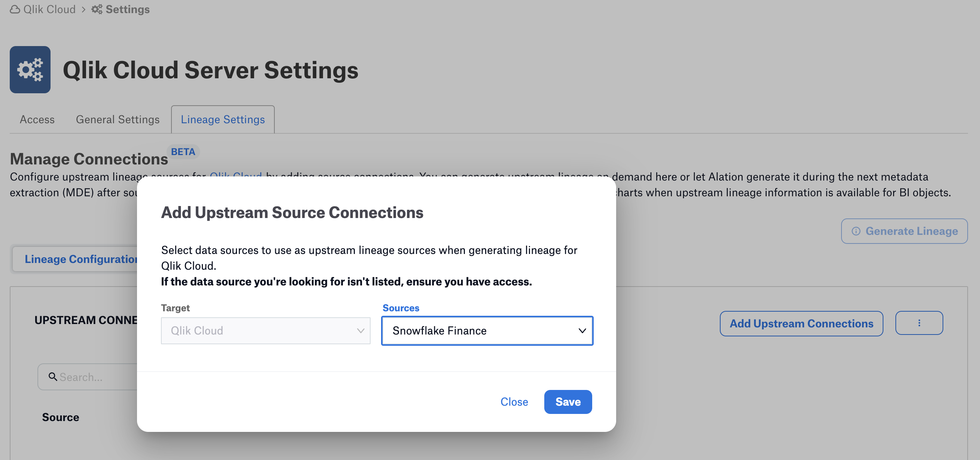This screenshot has height=460, width=980.
Task: Save the upstream source connections
Action: [567, 402]
